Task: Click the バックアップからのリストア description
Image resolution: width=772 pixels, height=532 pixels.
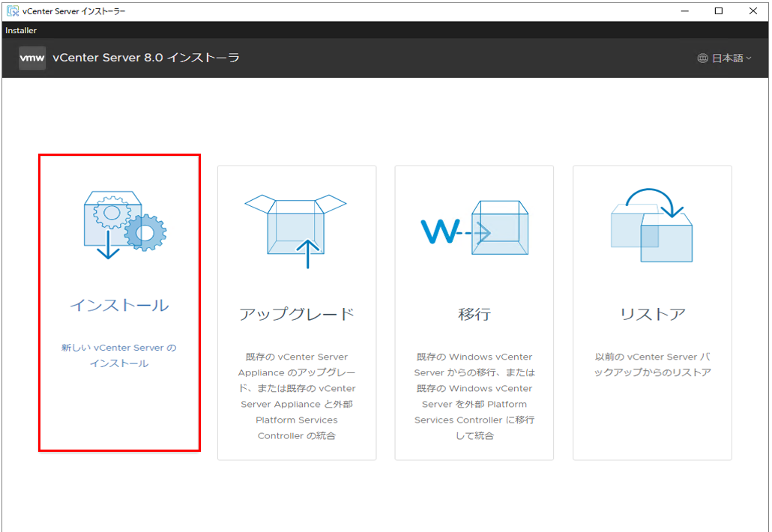Action: (x=652, y=365)
